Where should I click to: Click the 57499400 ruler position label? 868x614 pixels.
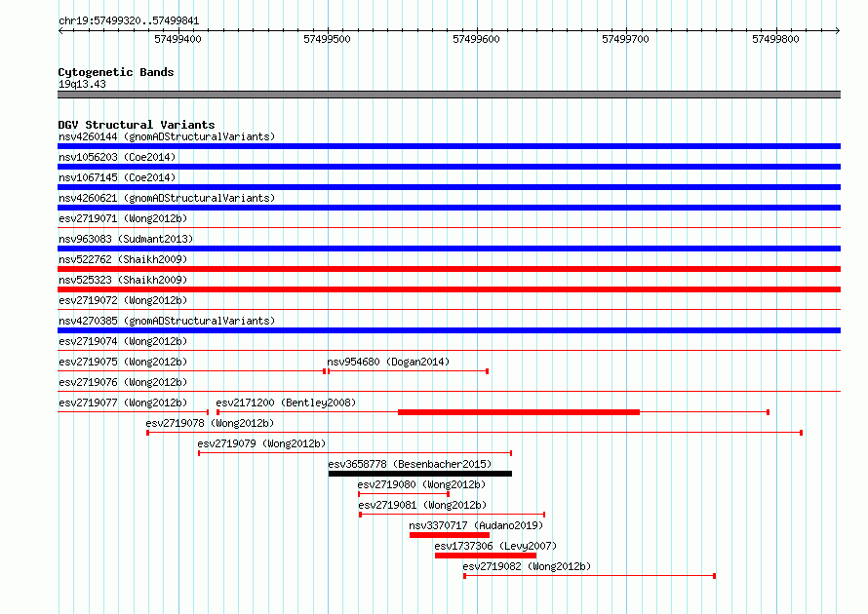pos(178,39)
